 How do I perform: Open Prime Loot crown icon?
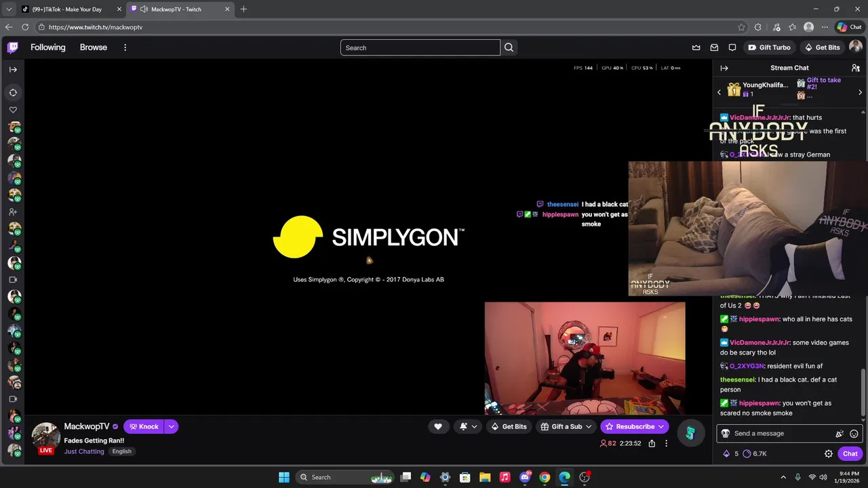pyautogui.click(x=696, y=47)
